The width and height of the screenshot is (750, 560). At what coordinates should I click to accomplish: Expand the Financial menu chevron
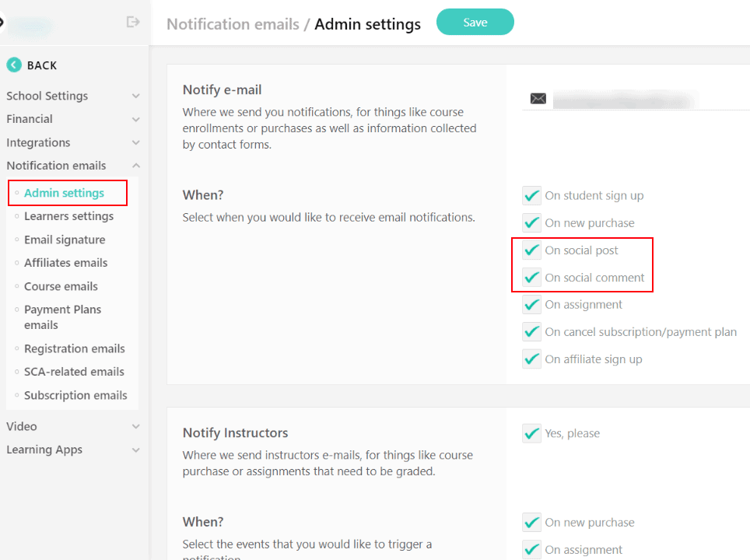(136, 120)
